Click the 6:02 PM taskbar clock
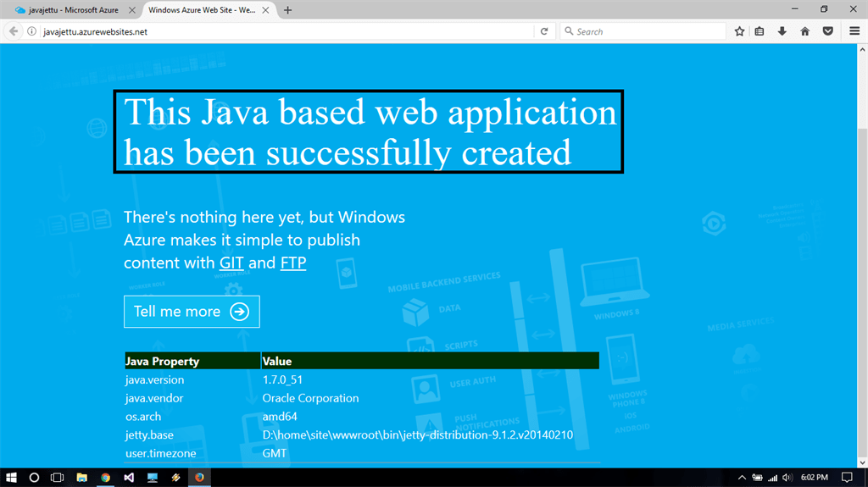The image size is (868, 487). [815, 478]
